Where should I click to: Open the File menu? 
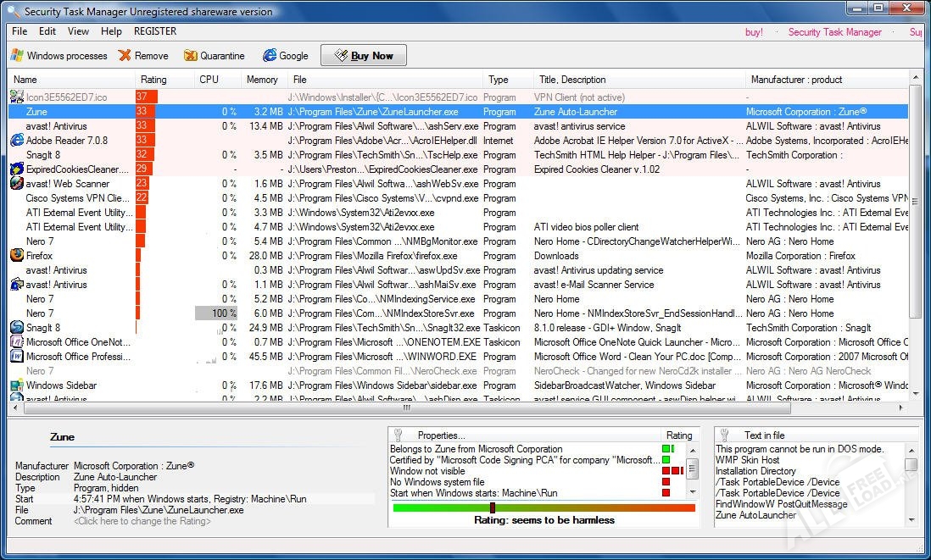20,31
